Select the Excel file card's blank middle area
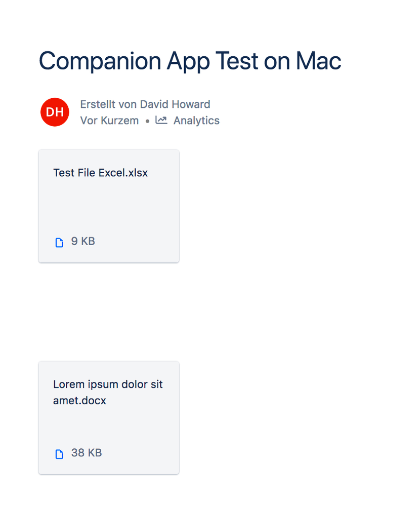Image resolution: width=420 pixels, height=506 pixels. pyautogui.click(x=109, y=207)
